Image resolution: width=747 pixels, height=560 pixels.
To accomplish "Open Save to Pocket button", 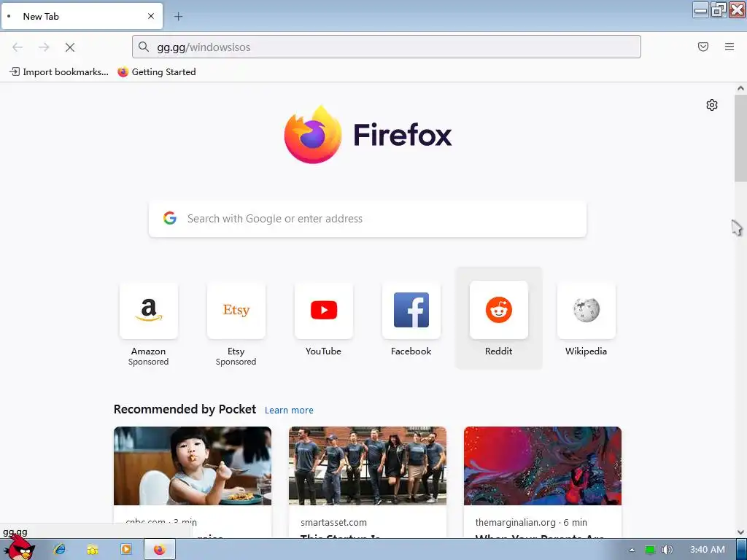I will pyautogui.click(x=703, y=47).
